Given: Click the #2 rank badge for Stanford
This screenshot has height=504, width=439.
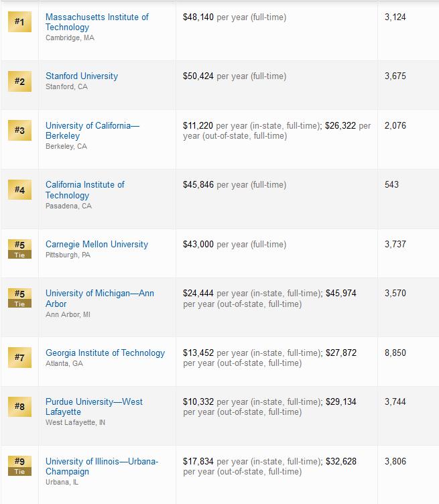Looking at the screenshot, I should (x=19, y=81).
